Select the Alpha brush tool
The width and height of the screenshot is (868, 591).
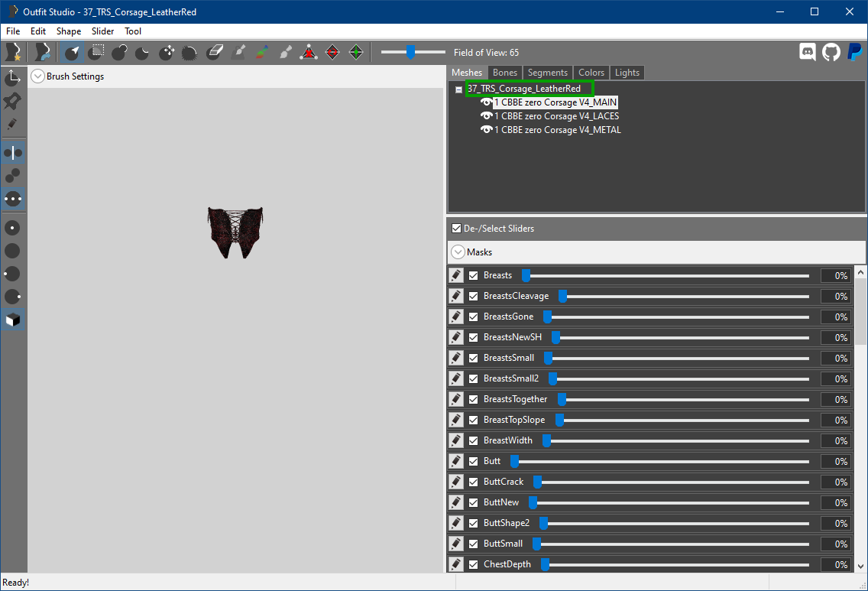285,52
